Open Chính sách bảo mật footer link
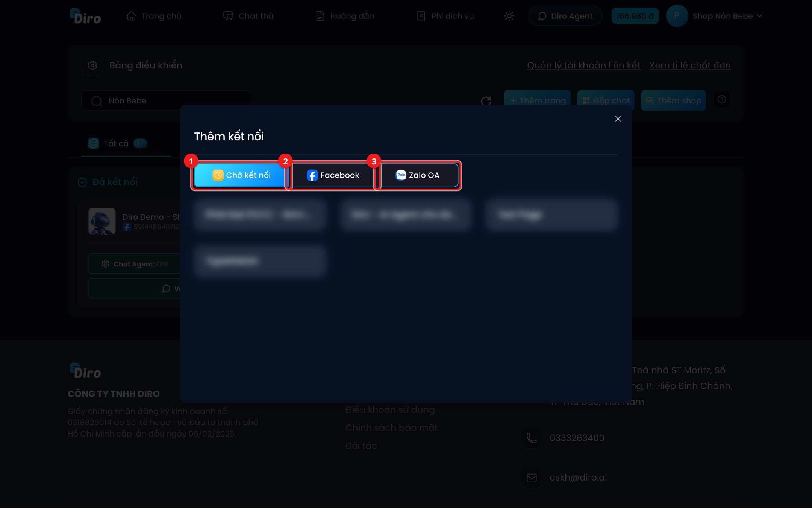This screenshot has height=508, width=812. tap(391, 428)
